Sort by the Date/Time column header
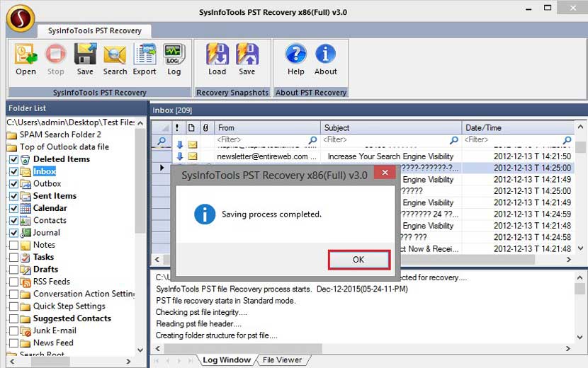This screenshot has width=588, height=368. (518, 128)
